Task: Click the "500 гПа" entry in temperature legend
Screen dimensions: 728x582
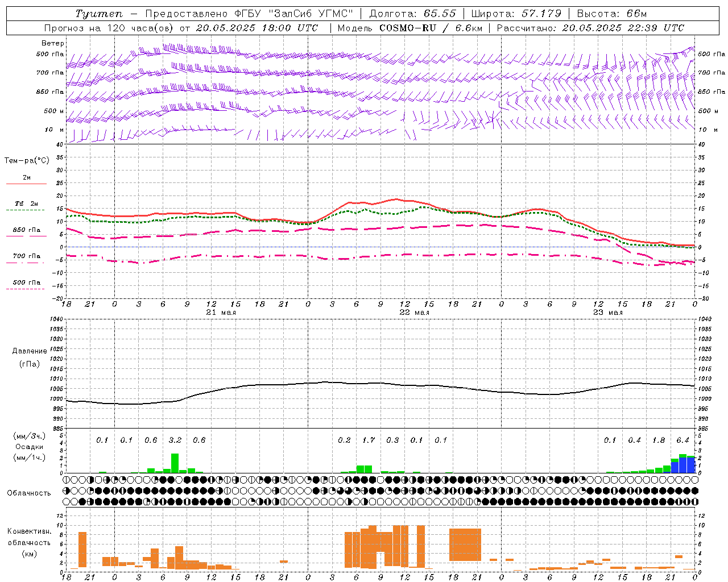Action: 27,282
